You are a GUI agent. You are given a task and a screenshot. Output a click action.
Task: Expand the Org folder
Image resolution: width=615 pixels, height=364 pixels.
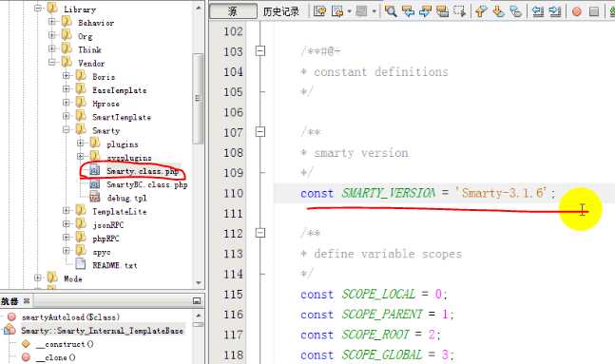tap(51, 35)
